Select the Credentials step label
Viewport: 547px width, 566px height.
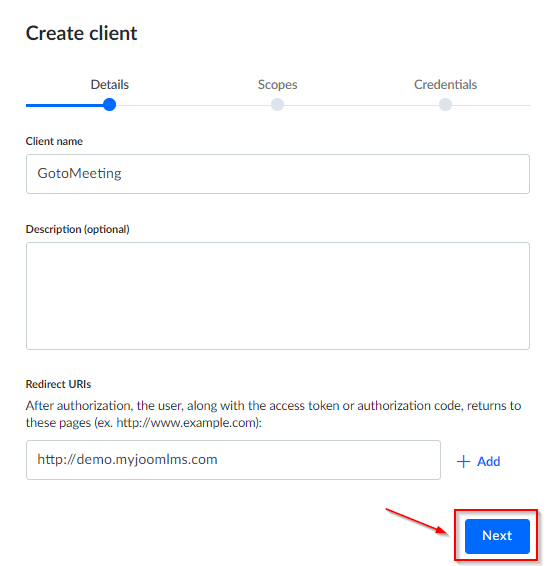click(445, 84)
